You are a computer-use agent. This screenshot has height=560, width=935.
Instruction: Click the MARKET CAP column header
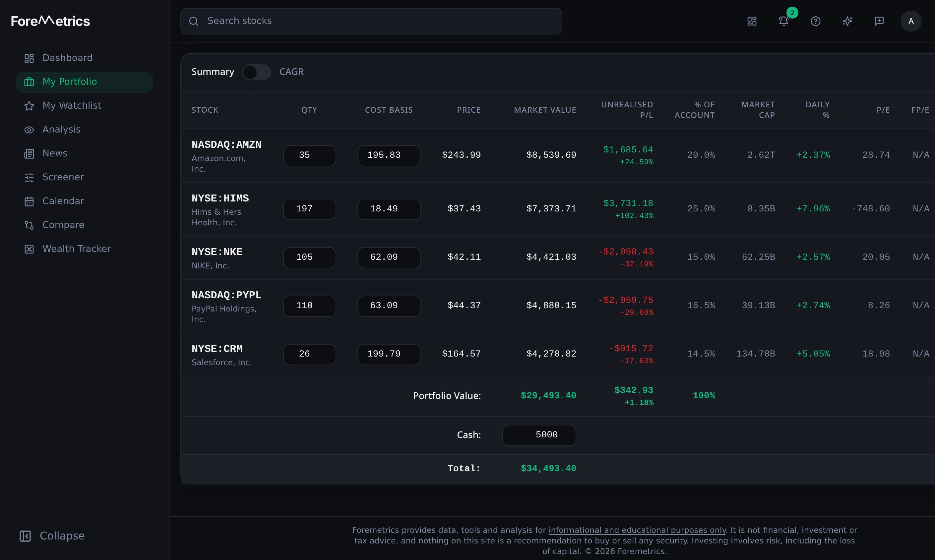point(758,110)
